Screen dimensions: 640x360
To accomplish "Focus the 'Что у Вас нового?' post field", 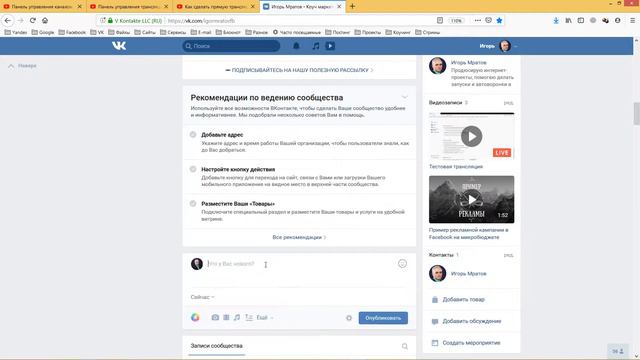I will point(300,264).
